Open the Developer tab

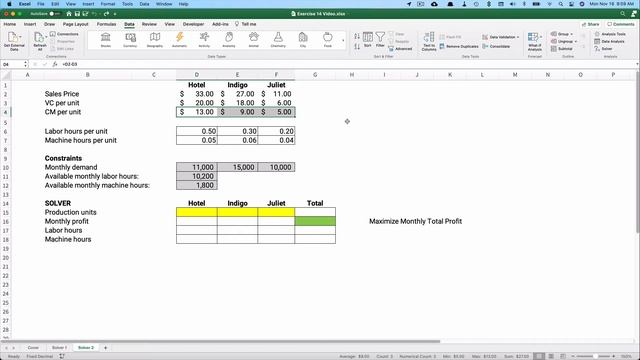(x=193, y=24)
